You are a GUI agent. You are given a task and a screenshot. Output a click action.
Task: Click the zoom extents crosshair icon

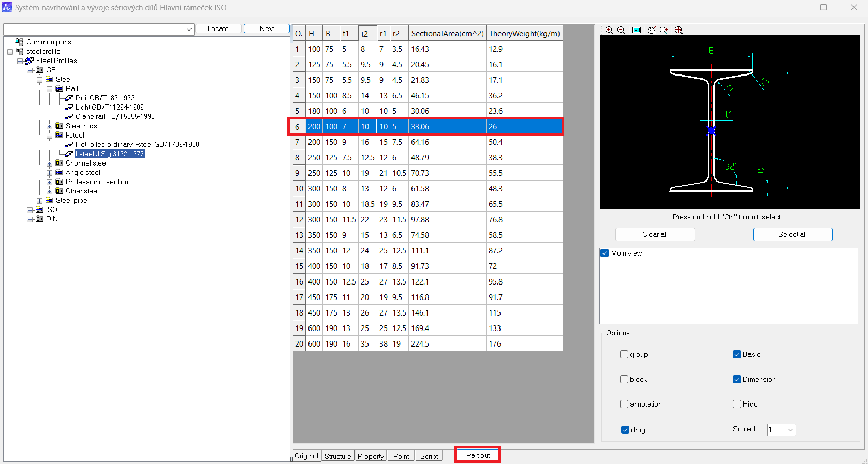(x=679, y=31)
